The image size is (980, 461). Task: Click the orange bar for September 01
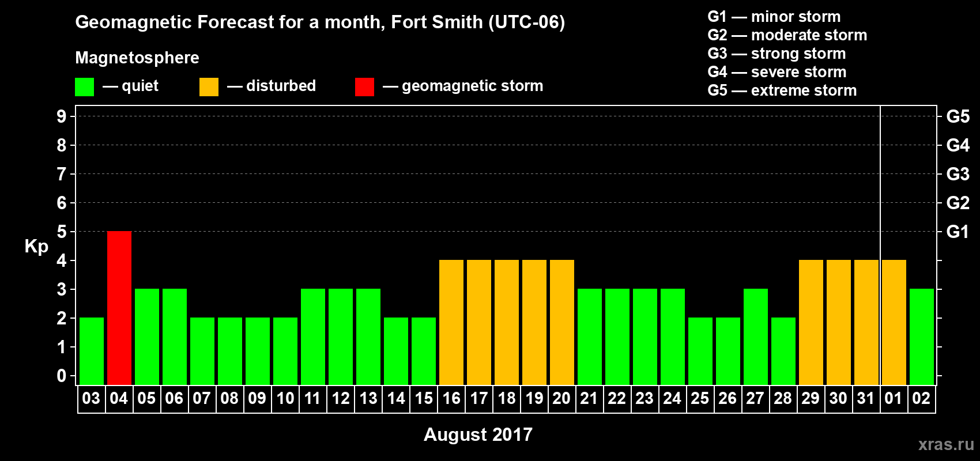(894, 322)
